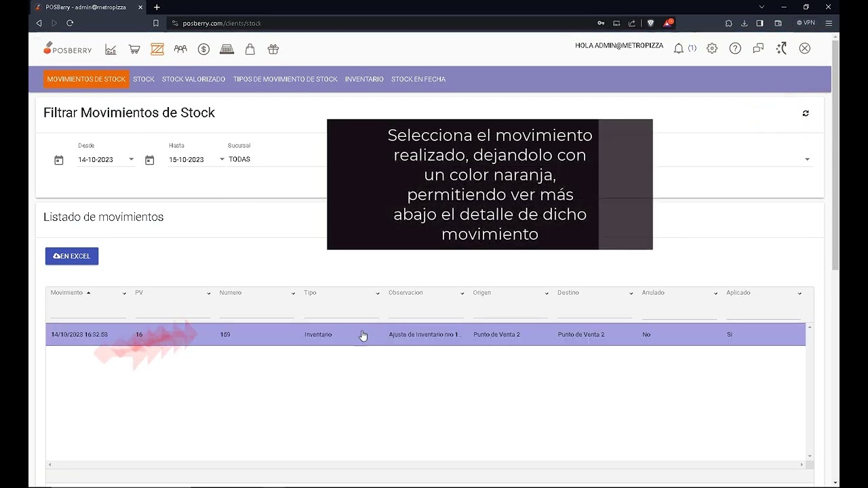Viewport: 868px width, 488px height.
Task: Switch to Stock tab
Action: point(144,79)
